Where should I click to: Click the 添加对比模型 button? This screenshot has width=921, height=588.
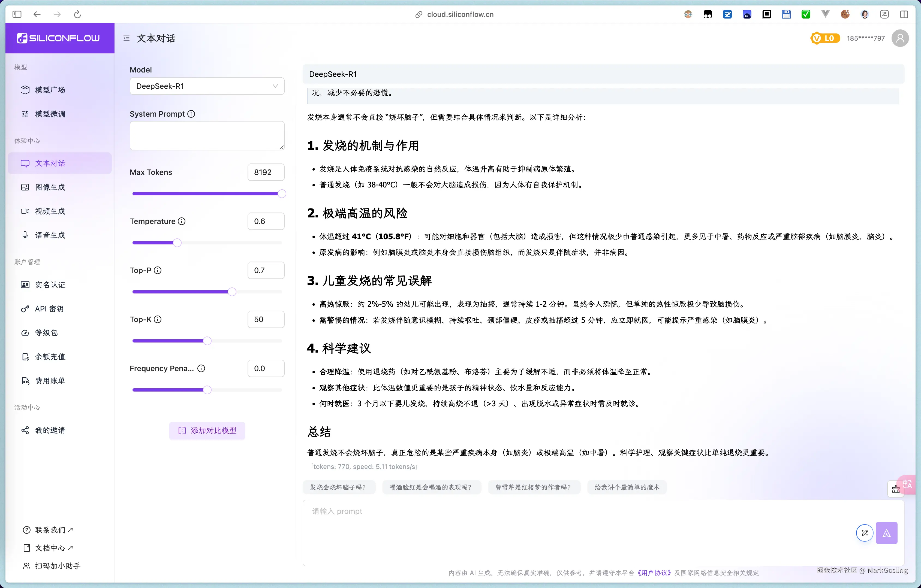(x=207, y=431)
